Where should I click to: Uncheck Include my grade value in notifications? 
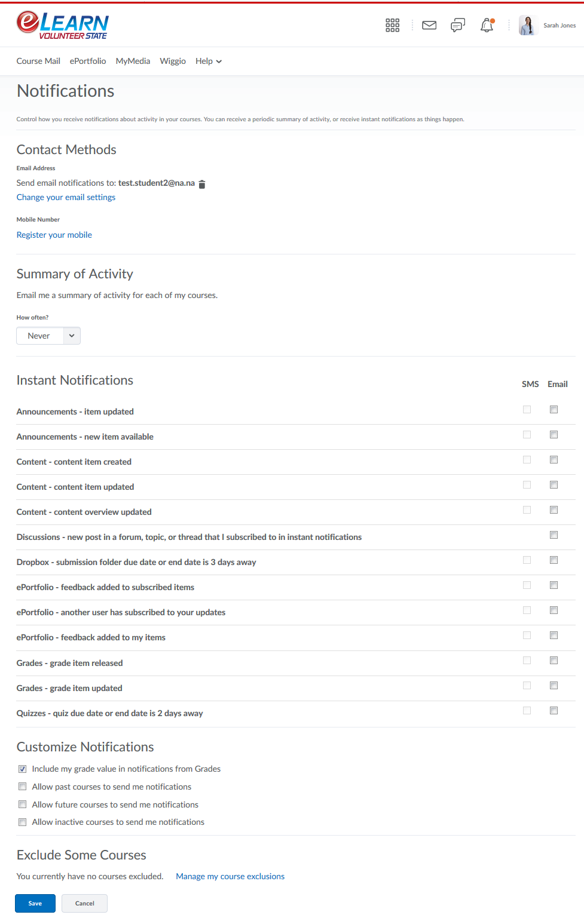23,769
